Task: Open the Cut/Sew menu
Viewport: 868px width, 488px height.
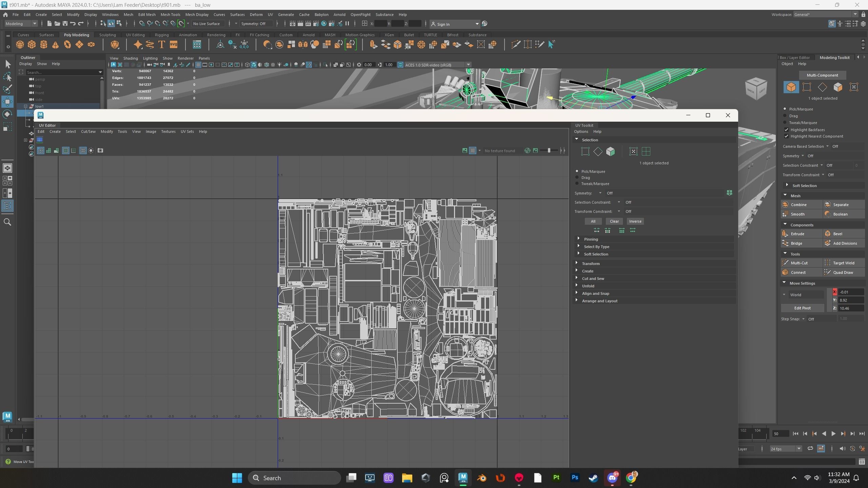Action: (88, 131)
